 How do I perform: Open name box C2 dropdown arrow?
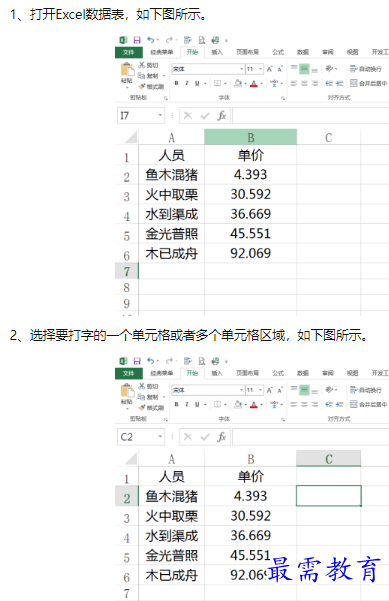pyautogui.click(x=160, y=437)
